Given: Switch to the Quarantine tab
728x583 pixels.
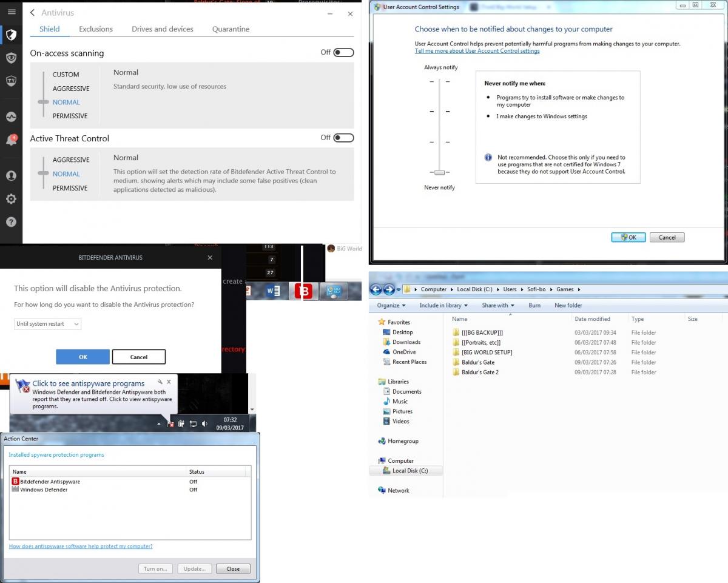Looking at the screenshot, I should point(231,29).
